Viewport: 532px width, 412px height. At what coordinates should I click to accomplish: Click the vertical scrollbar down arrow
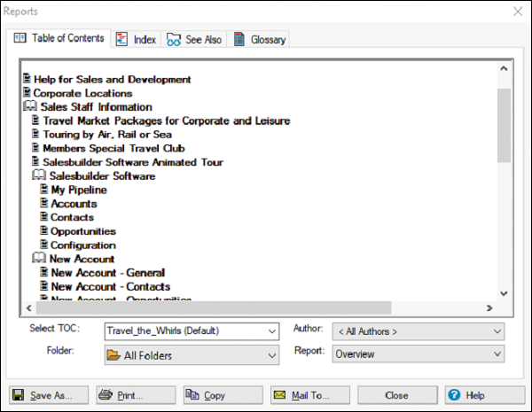503,292
